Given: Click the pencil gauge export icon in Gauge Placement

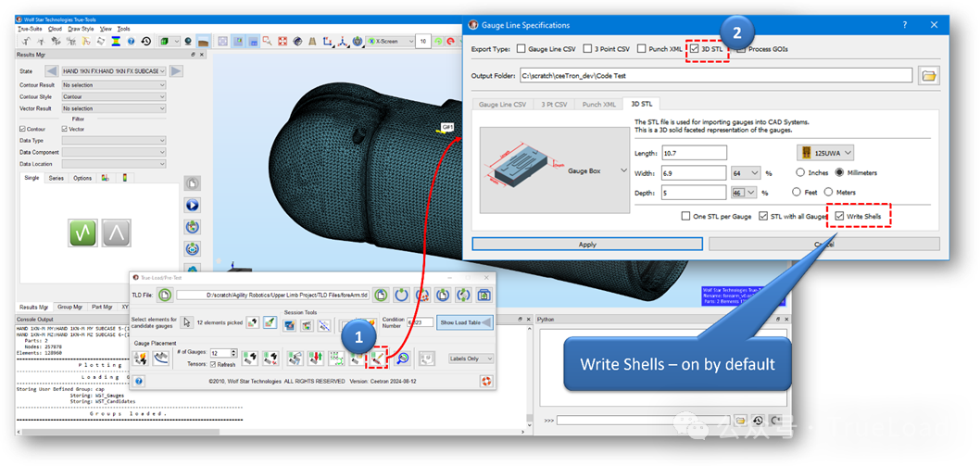Looking at the screenshot, I should (377, 359).
